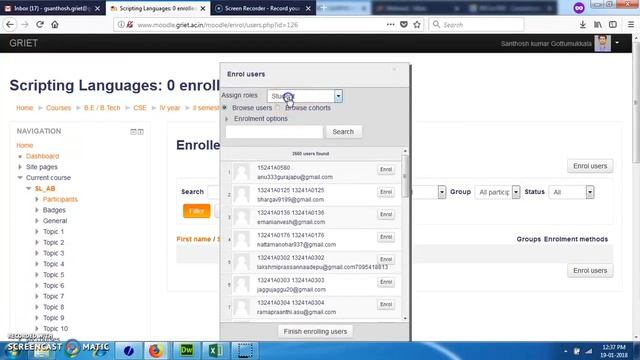Expand the Topic 1 navigation node
Viewport: 640px width, 360px height.
click(37, 232)
